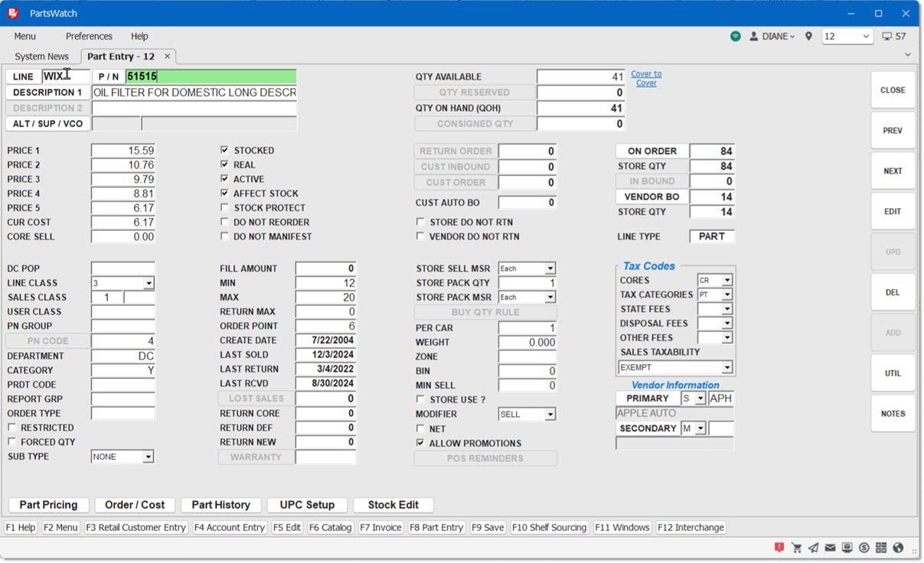The height and width of the screenshot is (563, 924).
Task: Click the P/N input field with 51515
Action: click(x=211, y=76)
